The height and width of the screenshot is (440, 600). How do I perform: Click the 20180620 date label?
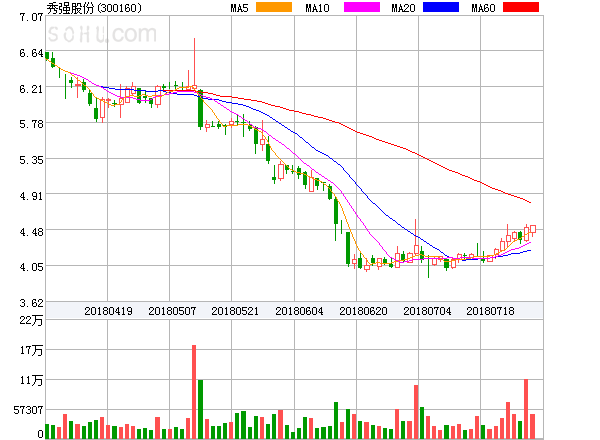363,311
